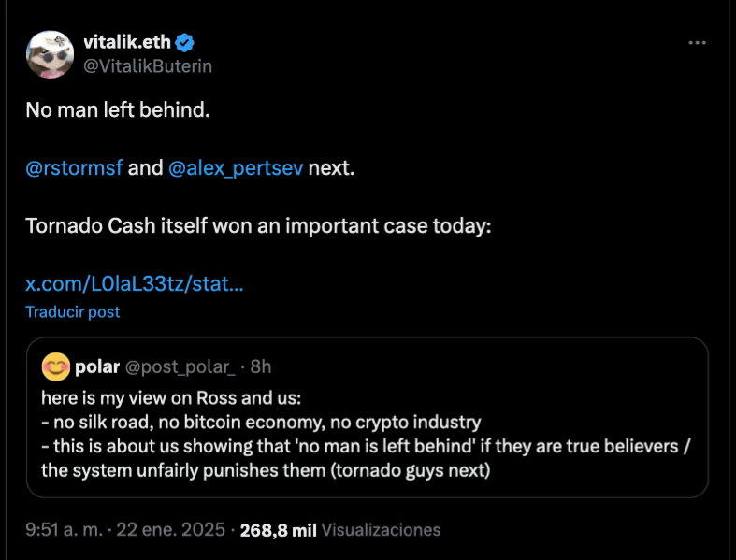Click Traducir post to translate
The image size is (736, 560).
72,311
